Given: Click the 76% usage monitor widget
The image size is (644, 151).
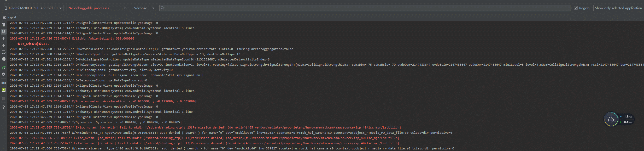Looking at the screenshot, I should [x=611, y=119].
